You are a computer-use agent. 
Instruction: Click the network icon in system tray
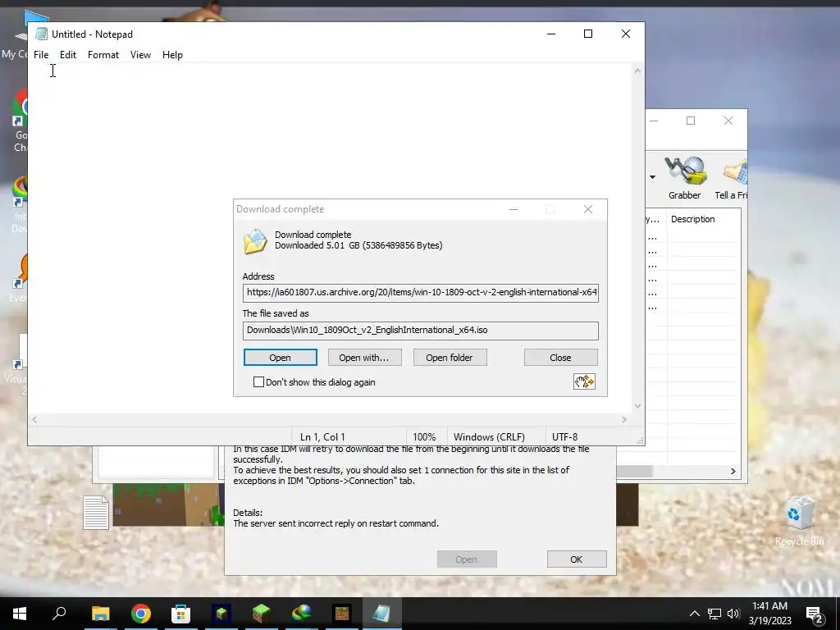(714, 614)
